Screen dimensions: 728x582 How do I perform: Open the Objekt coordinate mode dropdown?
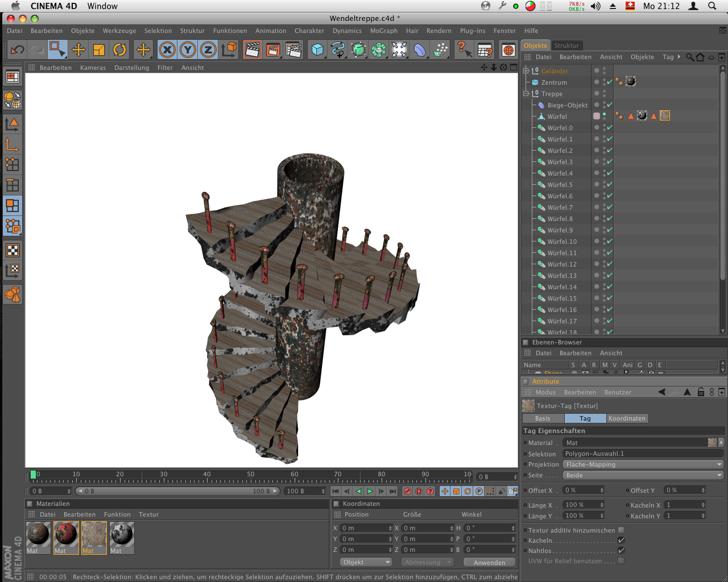pos(366,562)
